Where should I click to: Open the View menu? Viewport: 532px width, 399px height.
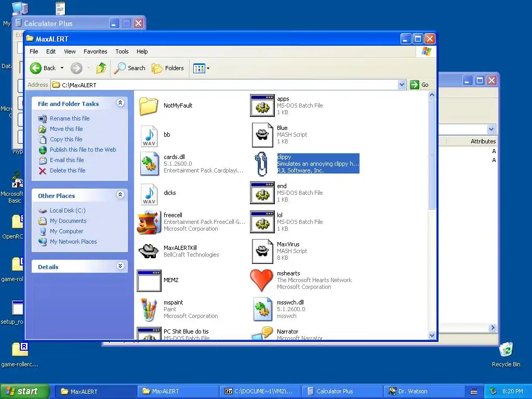point(70,51)
